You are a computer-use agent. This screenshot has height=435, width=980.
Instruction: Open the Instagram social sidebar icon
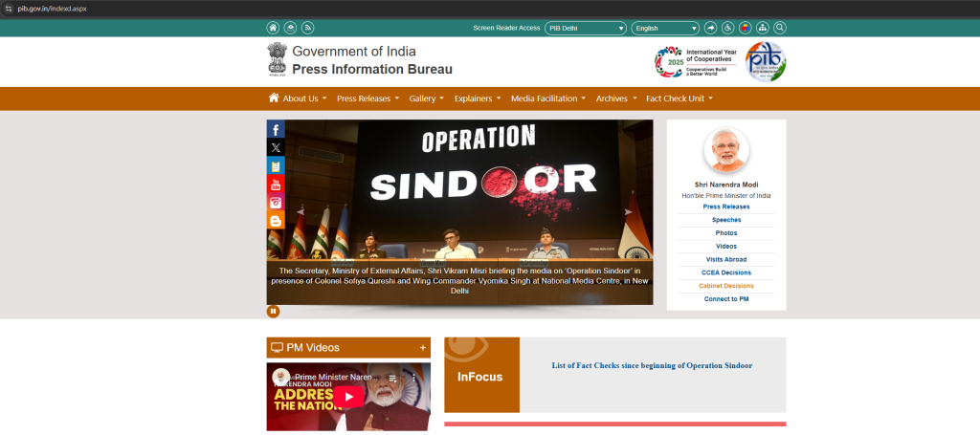(276, 202)
